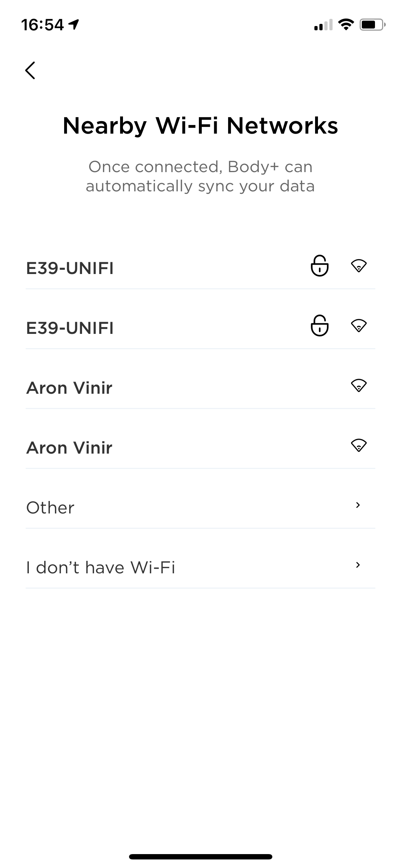Select the second E39-UNIFI network name
The width and height of the screenshot is (401, 868).
coord(70,328)
